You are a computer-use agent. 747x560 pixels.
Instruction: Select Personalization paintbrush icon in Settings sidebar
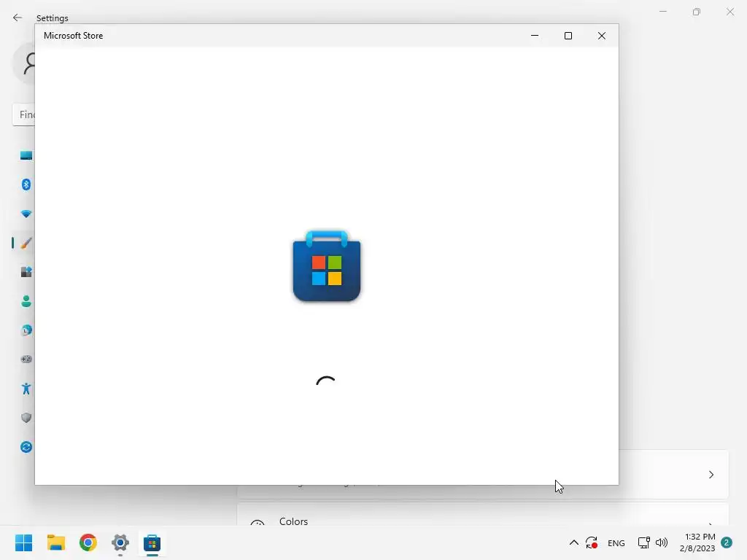pyautogui.click(x=26, y=243)
